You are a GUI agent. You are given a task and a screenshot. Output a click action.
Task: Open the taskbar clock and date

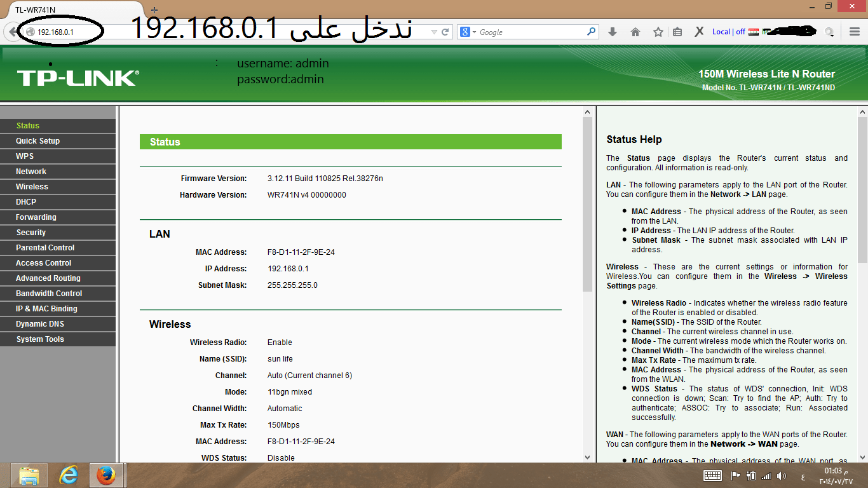837,476
